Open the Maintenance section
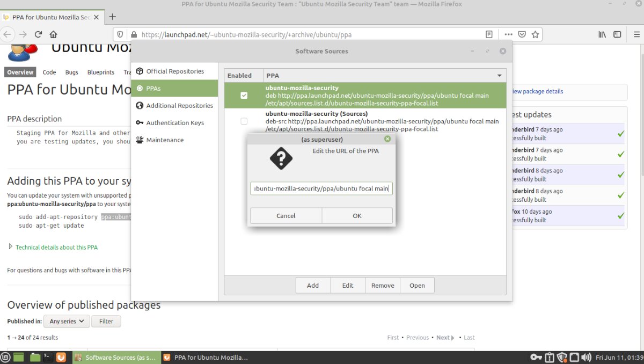Screen dimensions: 644x364 pos(163,140)
